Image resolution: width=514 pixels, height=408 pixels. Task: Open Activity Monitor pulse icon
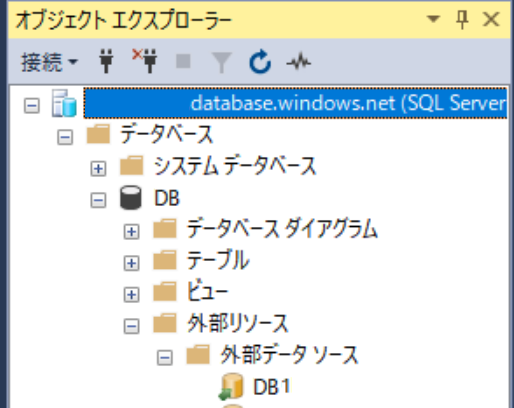click(299, 62)
